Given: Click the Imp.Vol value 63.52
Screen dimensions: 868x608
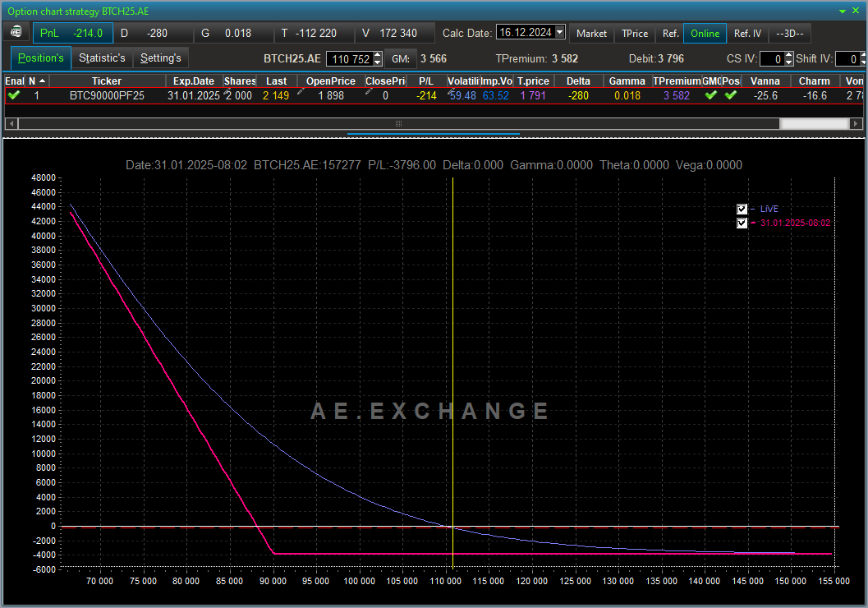Looking at the screenshot, I should click(495, 95).
